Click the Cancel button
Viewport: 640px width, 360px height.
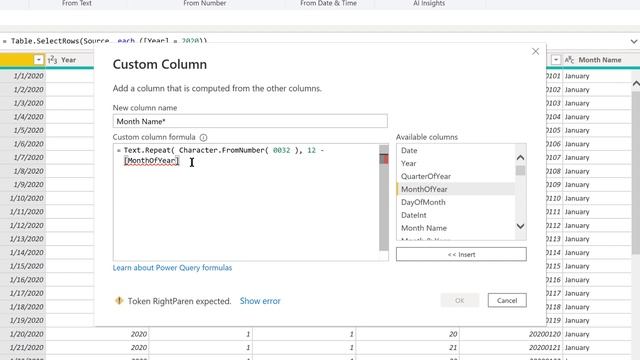pyautogui.click(x=507, y=300)
